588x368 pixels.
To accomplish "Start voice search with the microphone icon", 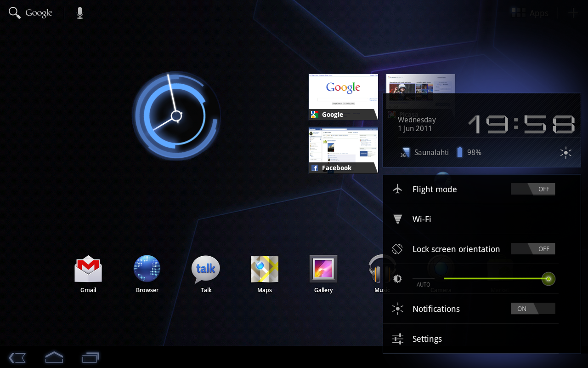I will pyautogui.click(x=80, y=13).
